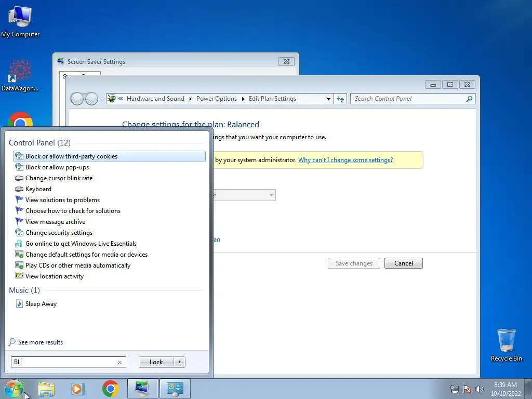Image resolution: width=532 pixels, height=399 pixels.
Task: Select Play CDs or other media automatically
Action: click(x=109, y=265)
